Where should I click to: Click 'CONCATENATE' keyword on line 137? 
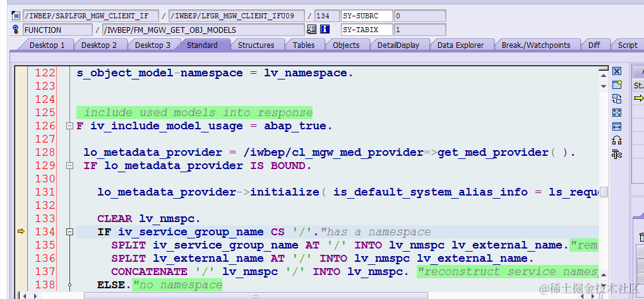point(149,271)
